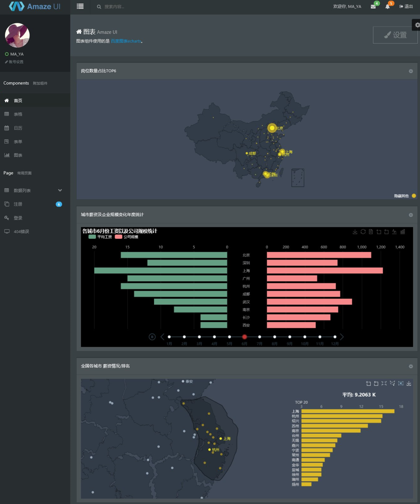The image size is (420, 504).
Task: Open the mail envelope notifications
Action: [373, 6]
